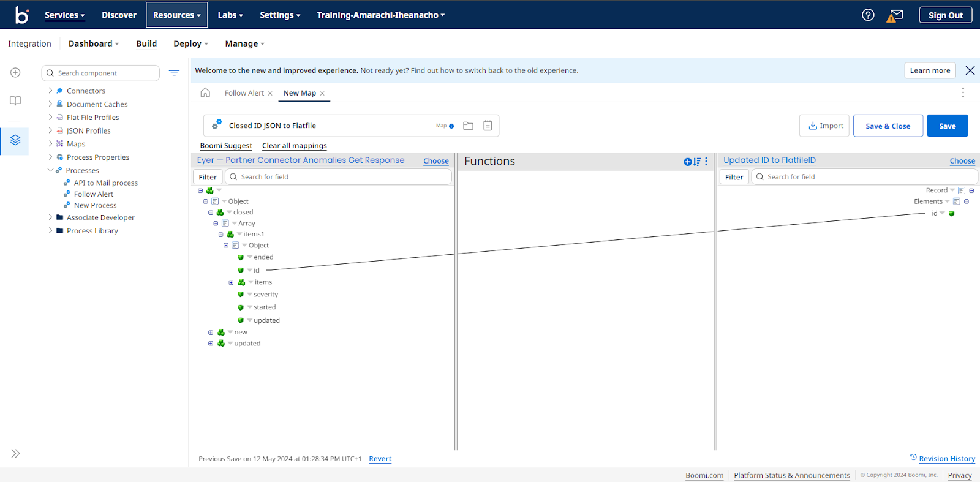Click the Record profile icon in destination
This screenshot has width=980, height=482.
(962, 190)
